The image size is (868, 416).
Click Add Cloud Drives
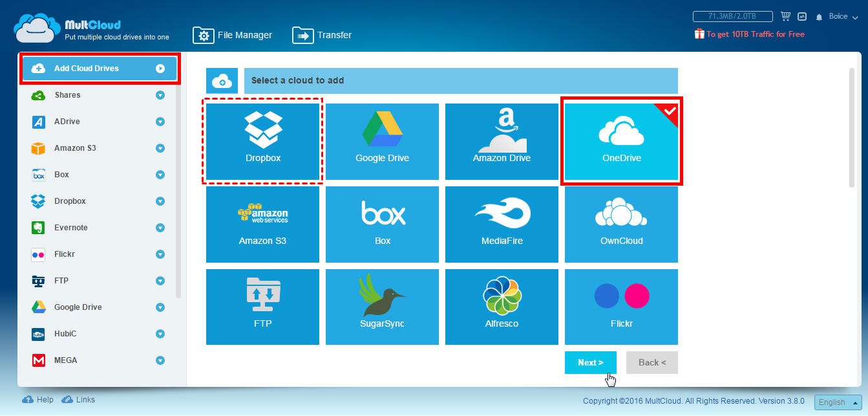[100, 69]
